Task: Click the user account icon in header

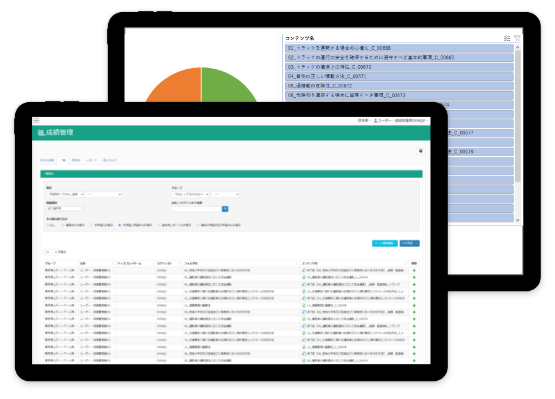Action: point(376,121)
